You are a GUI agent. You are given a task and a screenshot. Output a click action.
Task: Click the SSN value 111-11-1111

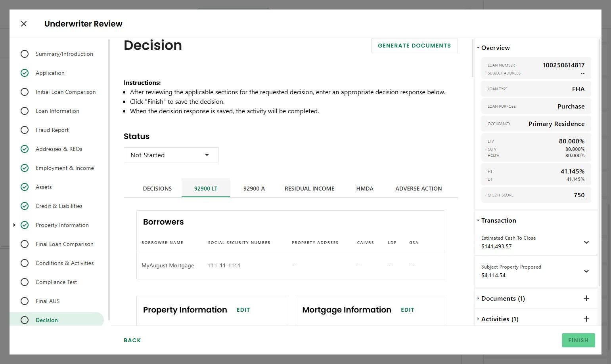(224, 265)
